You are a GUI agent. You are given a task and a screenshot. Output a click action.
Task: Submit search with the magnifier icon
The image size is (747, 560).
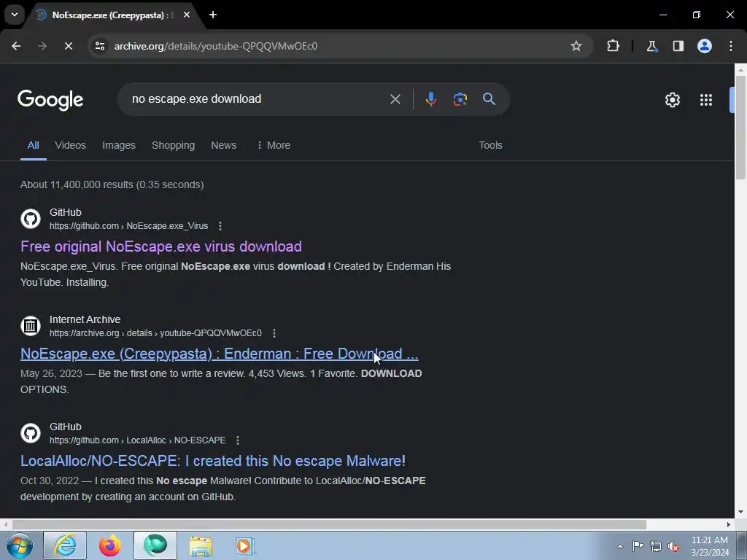[489, 99]
